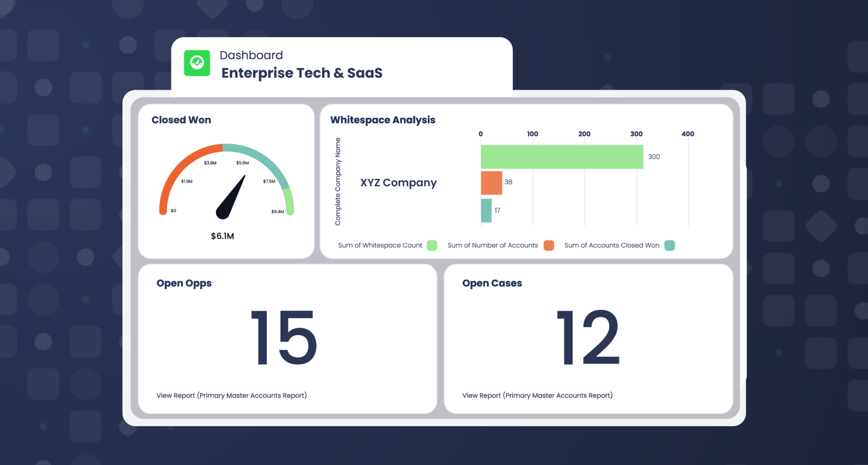Click the $9.4M gauge tick label

point(278,212)
